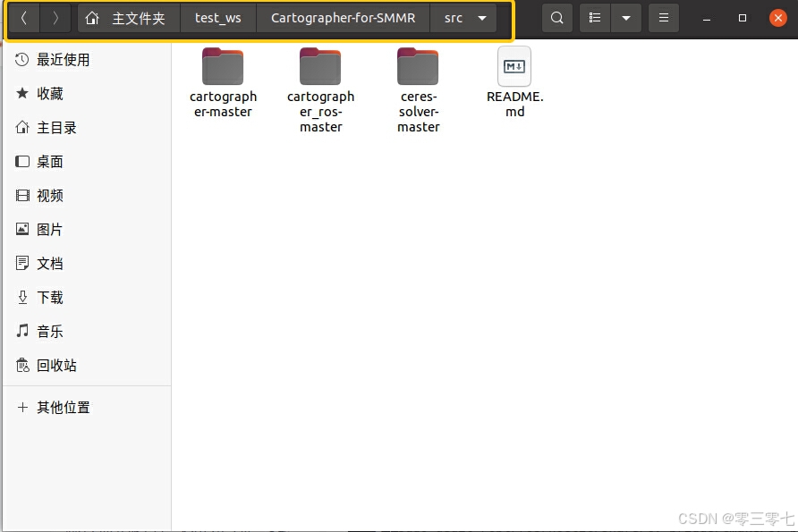The image size is (798, 532).
Task: Open 回收站 trash in the sidebar
Action: (x=87, y=365)
